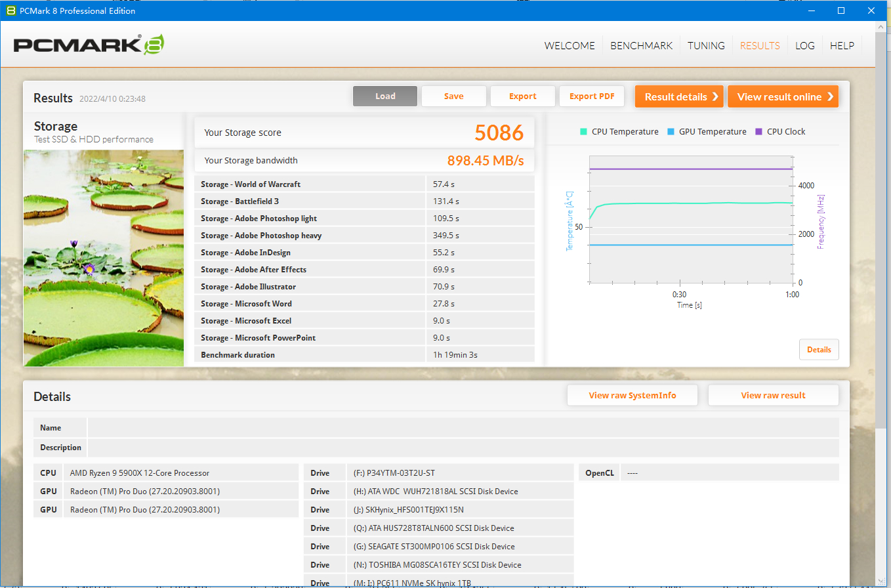Switch to the BENCHMARK tab

click(641, 45)
